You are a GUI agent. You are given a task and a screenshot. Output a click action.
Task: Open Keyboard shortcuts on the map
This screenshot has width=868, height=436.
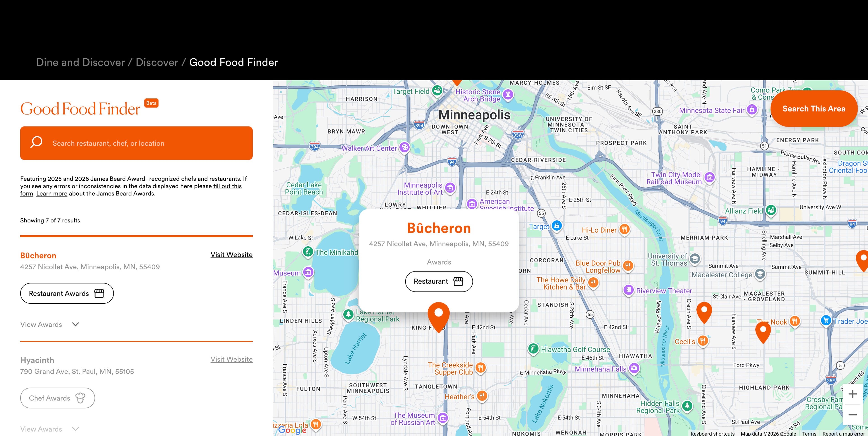click(x=712, y=434)
